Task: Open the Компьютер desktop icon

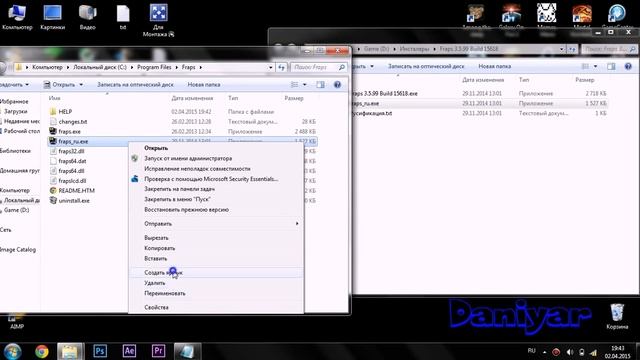Action: pyautogui.click(x=17, y=17)
